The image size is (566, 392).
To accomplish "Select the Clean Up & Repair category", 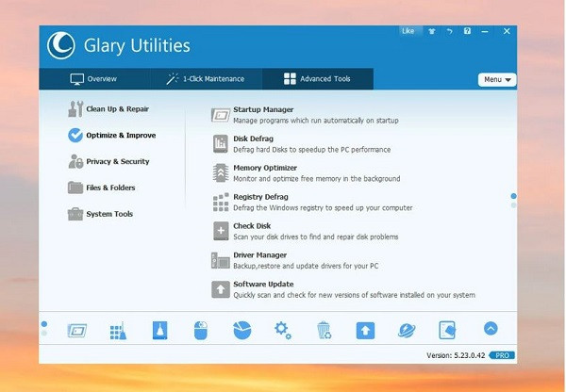I will (108, 109).
